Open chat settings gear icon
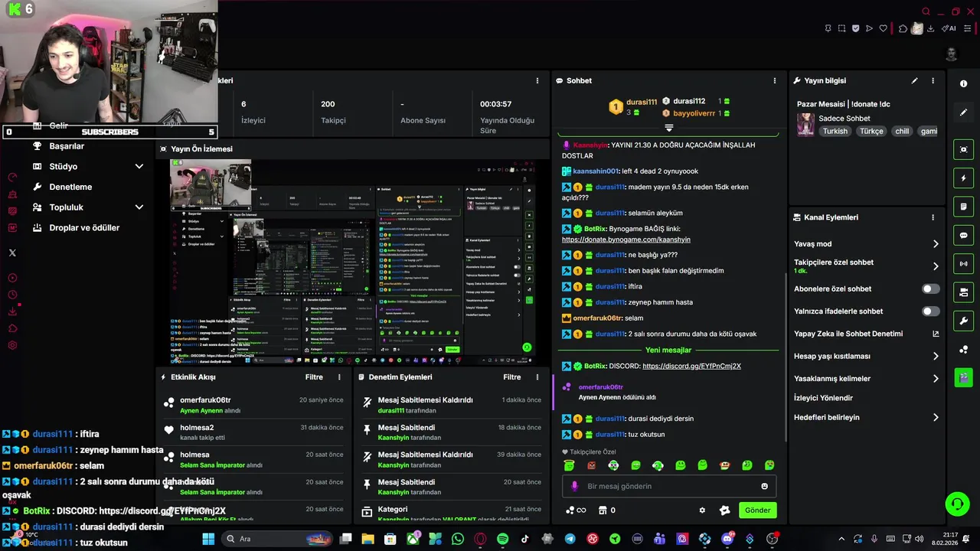Viewport: 980px width, 551px height. [702, 510]
